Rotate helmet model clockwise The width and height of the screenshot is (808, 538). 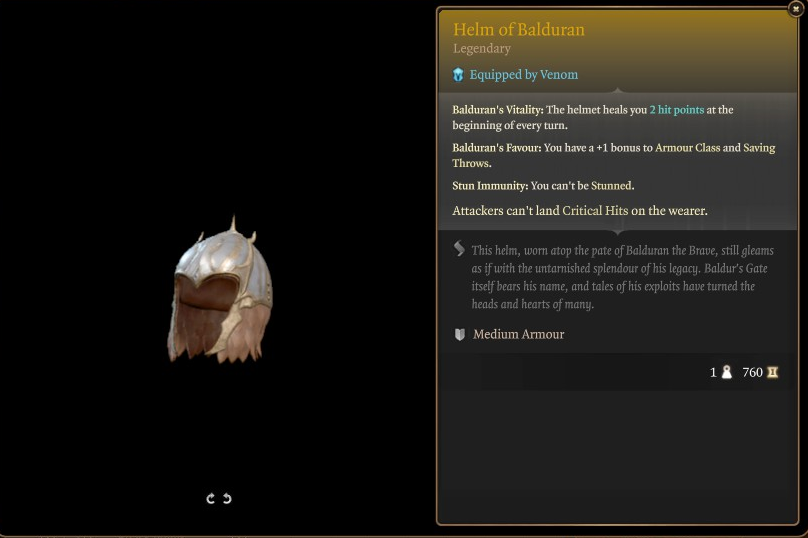point(210,498)
